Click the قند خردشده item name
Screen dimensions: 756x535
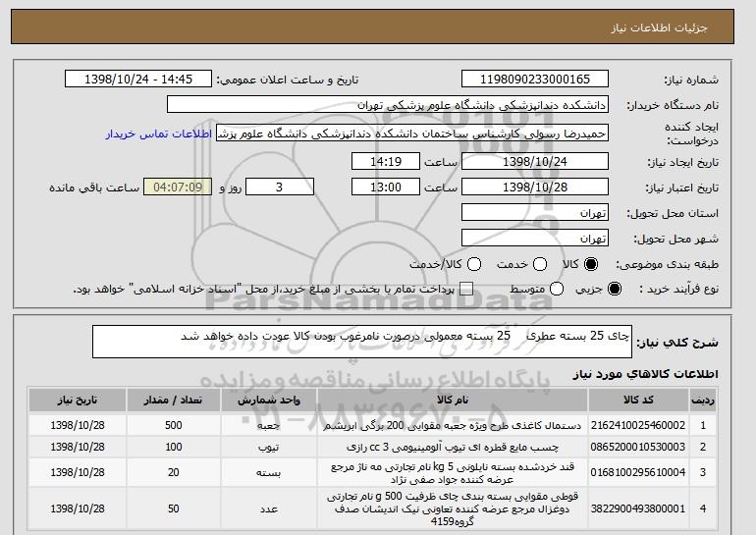453,473
